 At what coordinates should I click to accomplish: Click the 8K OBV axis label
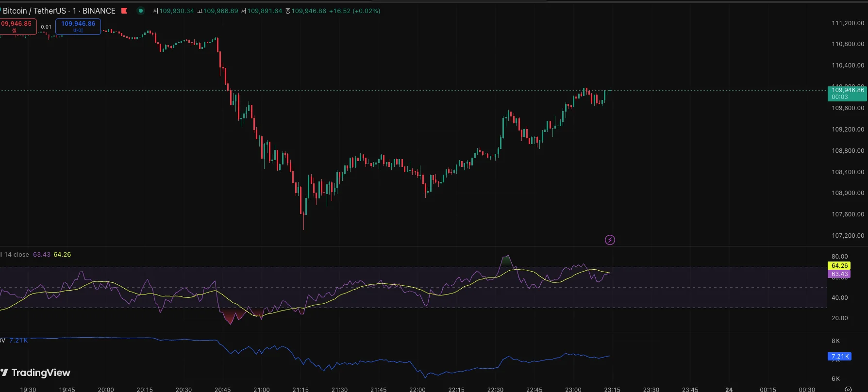pos(836,341)
